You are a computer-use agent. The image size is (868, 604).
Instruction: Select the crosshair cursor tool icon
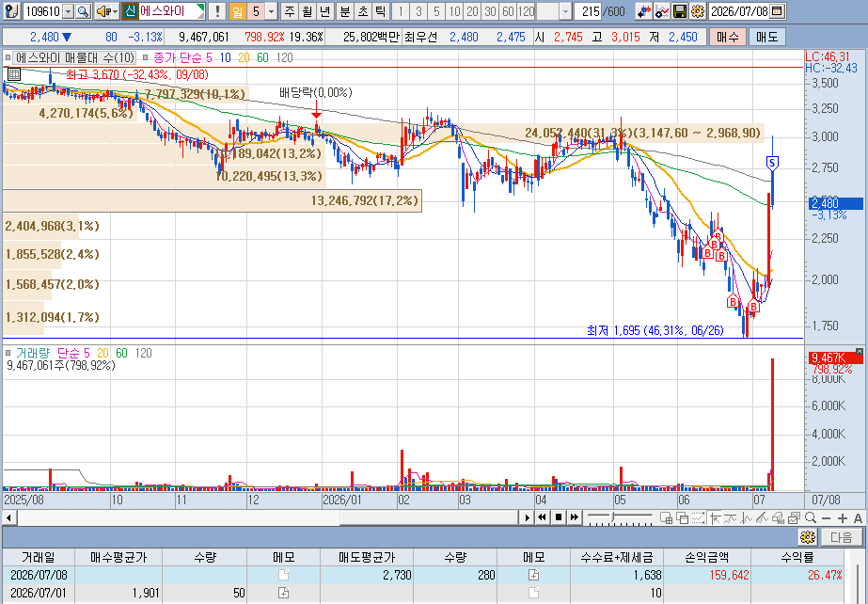coord(715,518)
